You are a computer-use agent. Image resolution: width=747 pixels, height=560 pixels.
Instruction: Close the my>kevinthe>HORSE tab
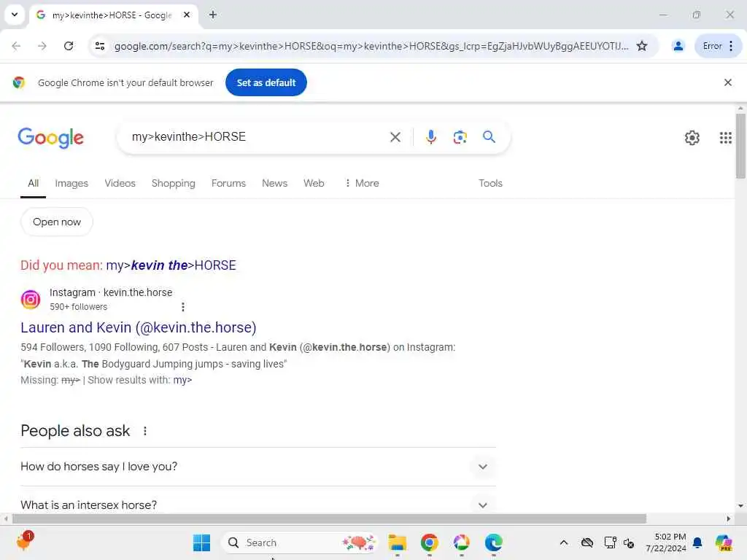point(187,15)
